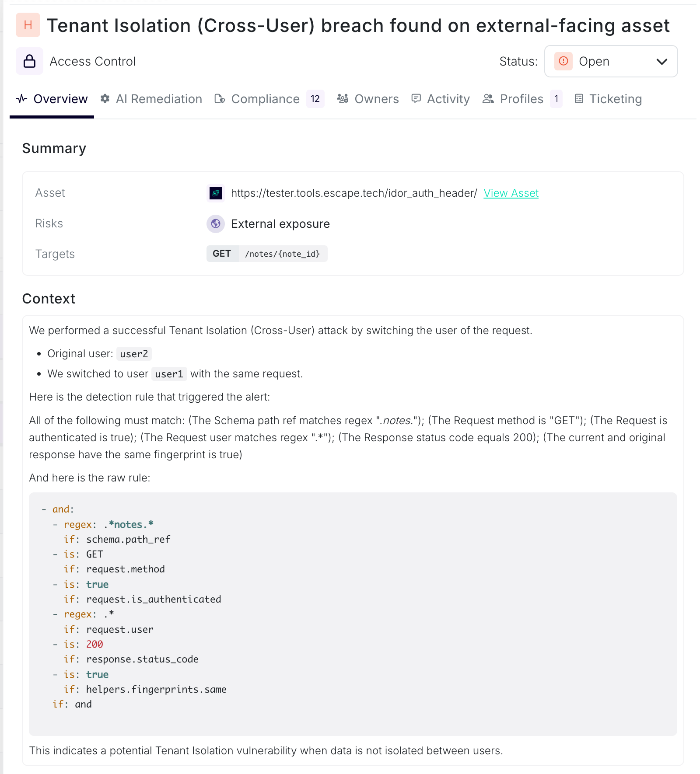The image size is (700, 774).
Task: Click the Access Control lock icon
Action: tap(29, 61)
